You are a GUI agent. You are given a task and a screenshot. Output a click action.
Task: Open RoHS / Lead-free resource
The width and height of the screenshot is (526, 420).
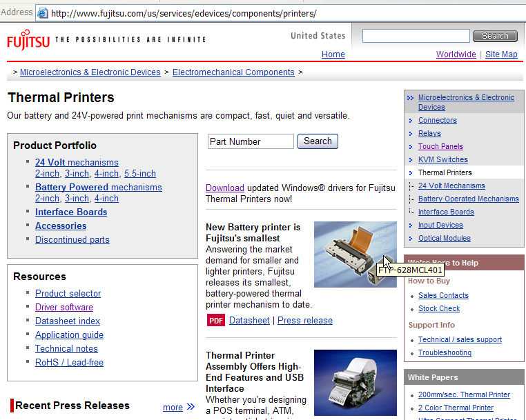click(70, 362)
